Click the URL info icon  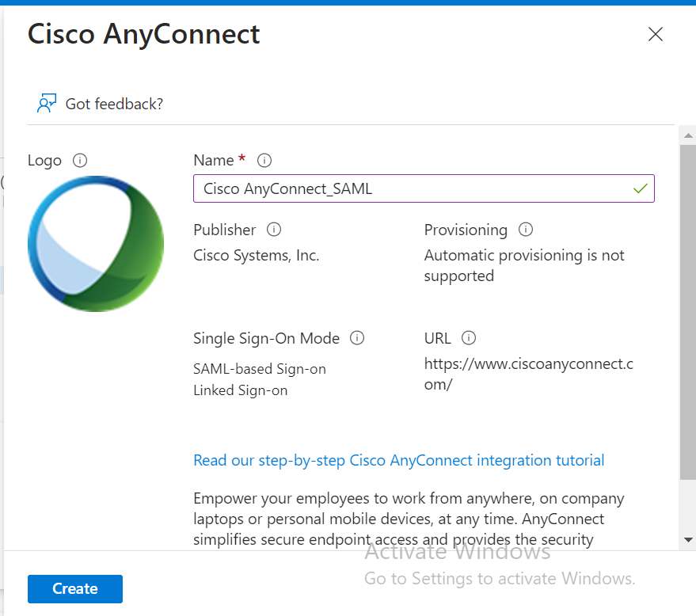[469, 338]
